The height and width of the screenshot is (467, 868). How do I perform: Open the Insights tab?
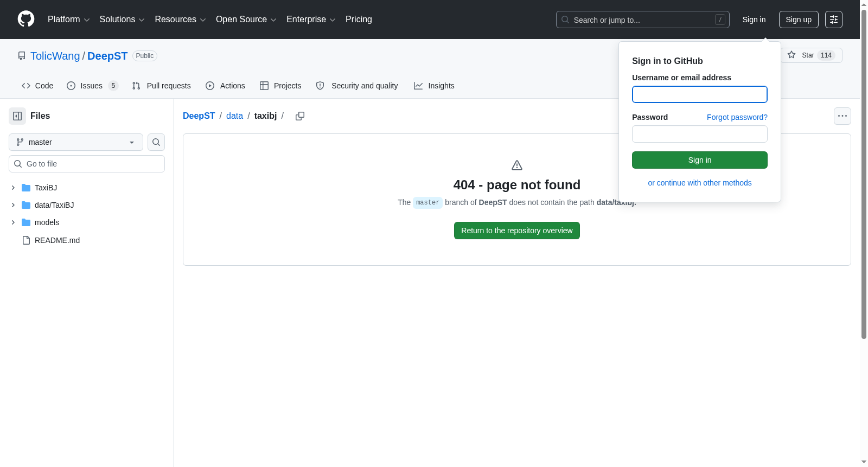[x=434, y=86]
